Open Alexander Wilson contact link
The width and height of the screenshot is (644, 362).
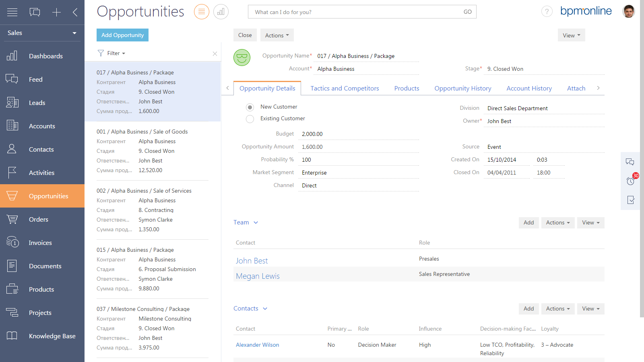click(x=258, y=345)
